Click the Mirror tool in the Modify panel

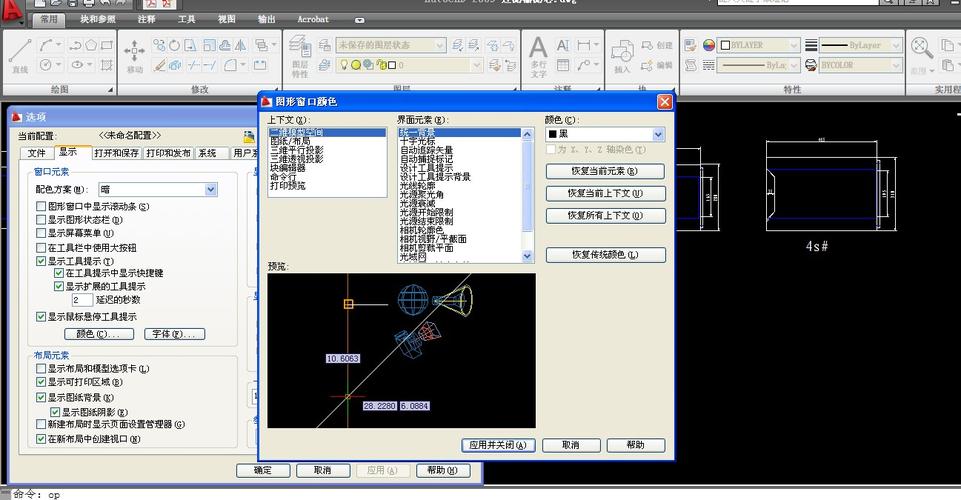tap(241, 45)
